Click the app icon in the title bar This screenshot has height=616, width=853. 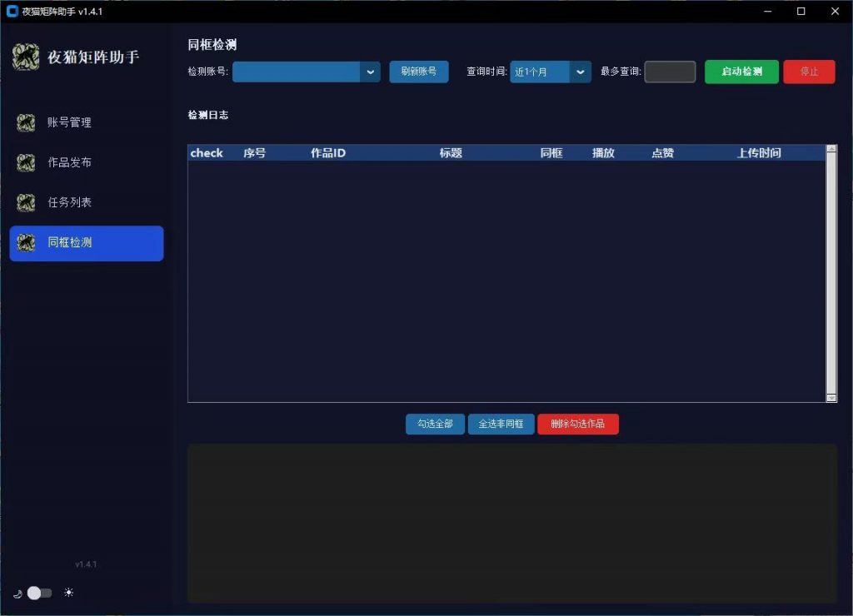coord(12,12)
